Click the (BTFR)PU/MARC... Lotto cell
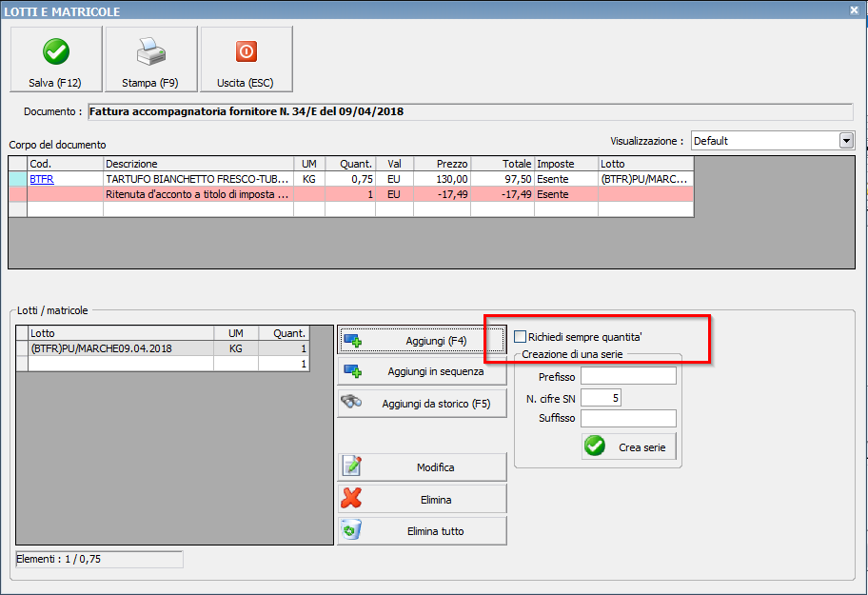 point(645,179)
